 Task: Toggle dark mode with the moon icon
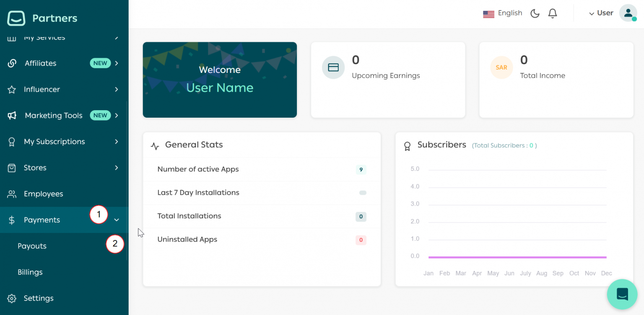point(535,13)
